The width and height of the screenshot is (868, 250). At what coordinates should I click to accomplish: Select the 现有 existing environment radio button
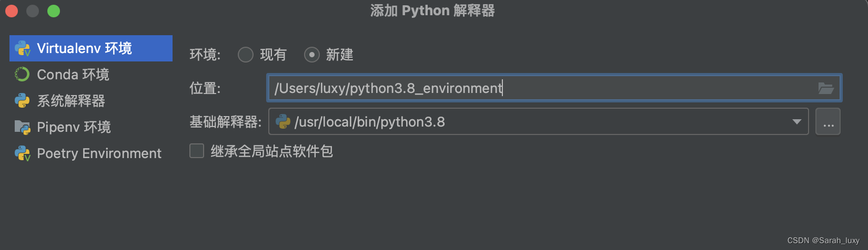[x=246, y=55]
